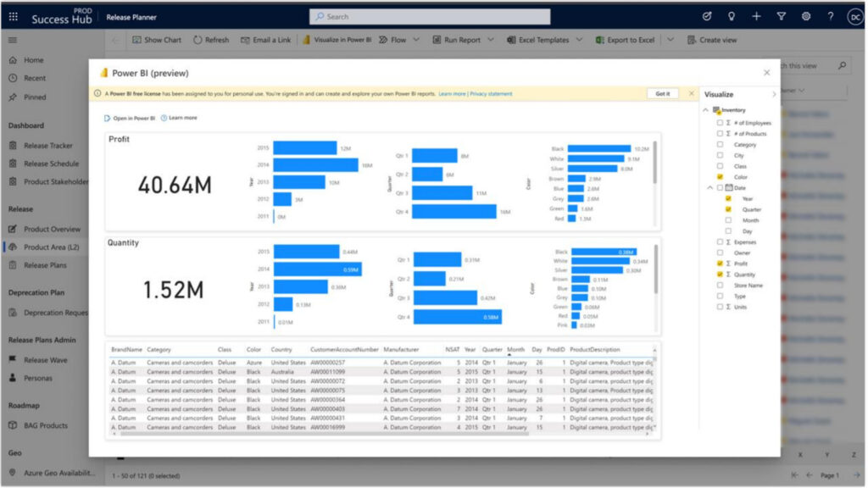Check the City field
The height and width of the screenshot is (488, 868).
[720, 156]
